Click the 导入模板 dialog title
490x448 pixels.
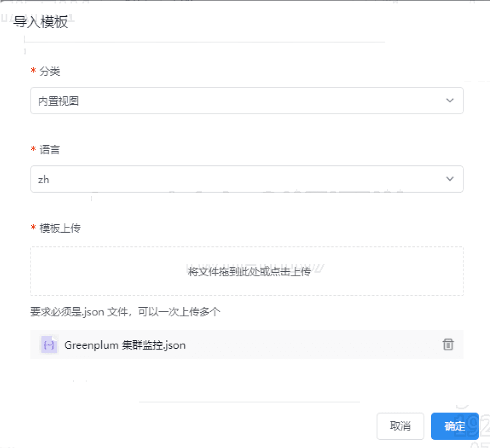coord(41,22)
